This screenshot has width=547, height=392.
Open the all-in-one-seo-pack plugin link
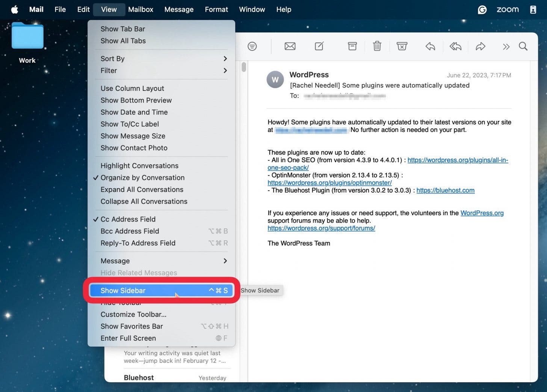pyautogui.click(x=458, y=160)
